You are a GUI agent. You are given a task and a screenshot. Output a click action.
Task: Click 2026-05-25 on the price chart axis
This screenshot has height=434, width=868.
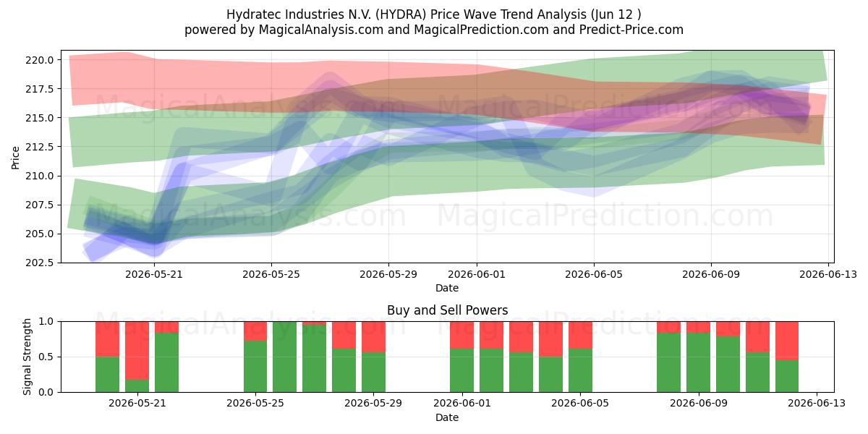pyautogui.click(x=271, y=274)
